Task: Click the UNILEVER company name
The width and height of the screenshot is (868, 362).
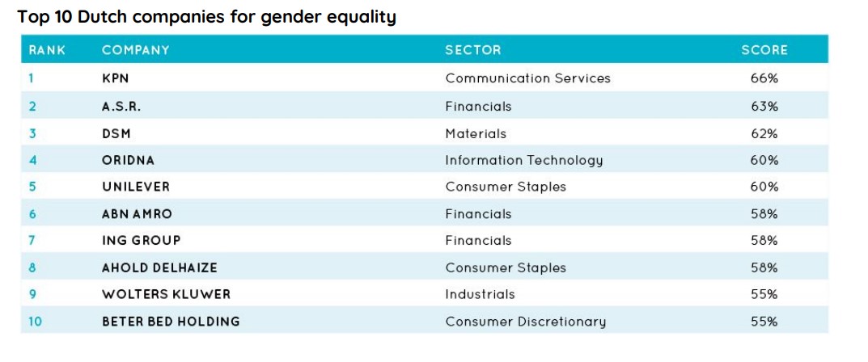Action: point(136,187)
